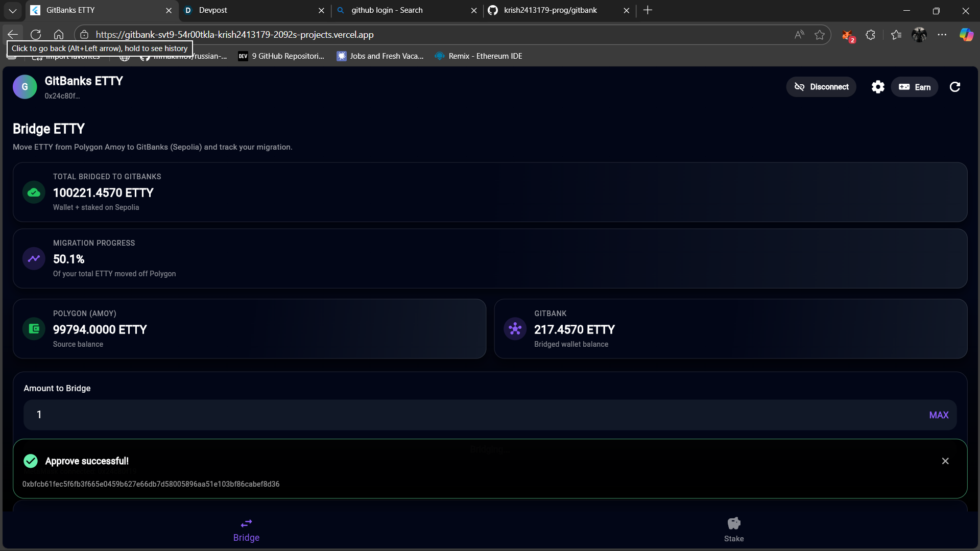
Task: Close the krish2413179-prog/gitbank tab
Action: (x=627, y=10)
